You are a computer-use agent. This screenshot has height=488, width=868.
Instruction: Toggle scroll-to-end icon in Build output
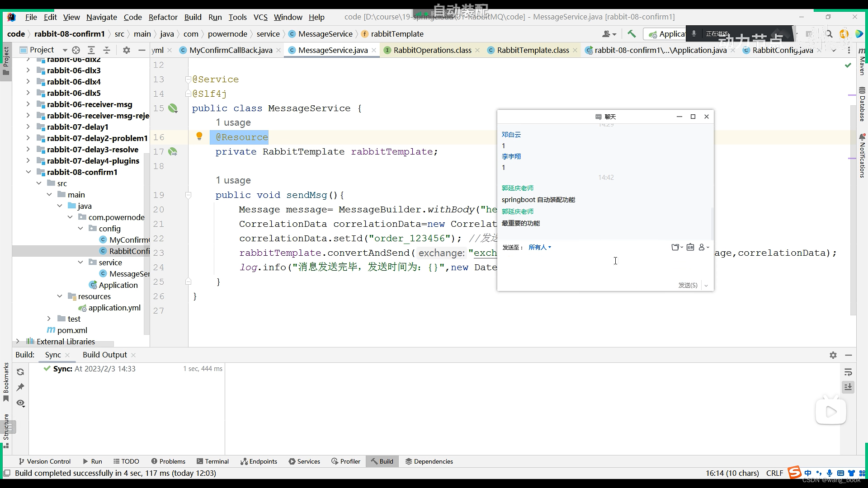point(848,387)
